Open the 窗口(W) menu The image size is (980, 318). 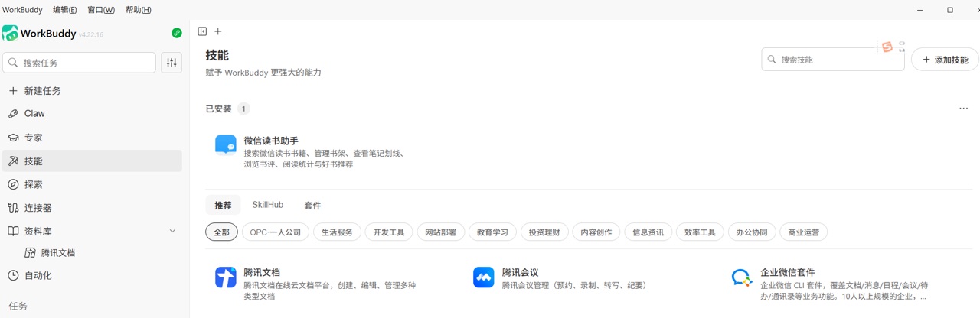click(x=101, y=10)
